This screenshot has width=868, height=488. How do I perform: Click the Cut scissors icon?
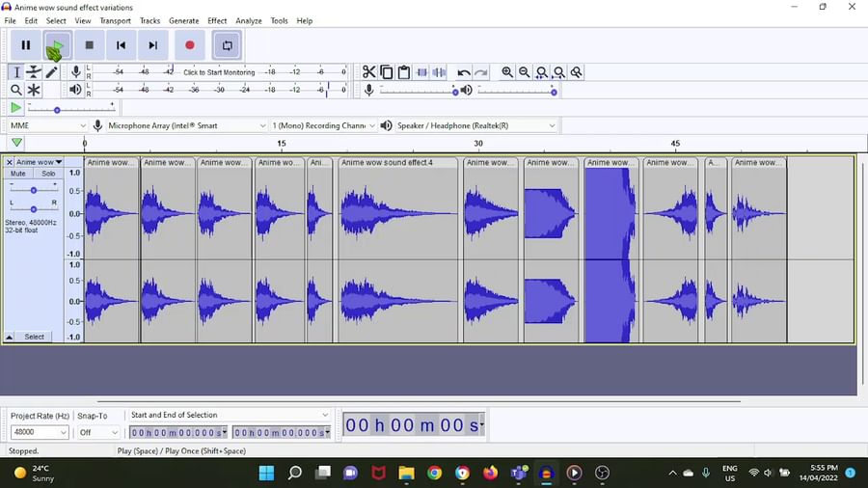[368, 72]
